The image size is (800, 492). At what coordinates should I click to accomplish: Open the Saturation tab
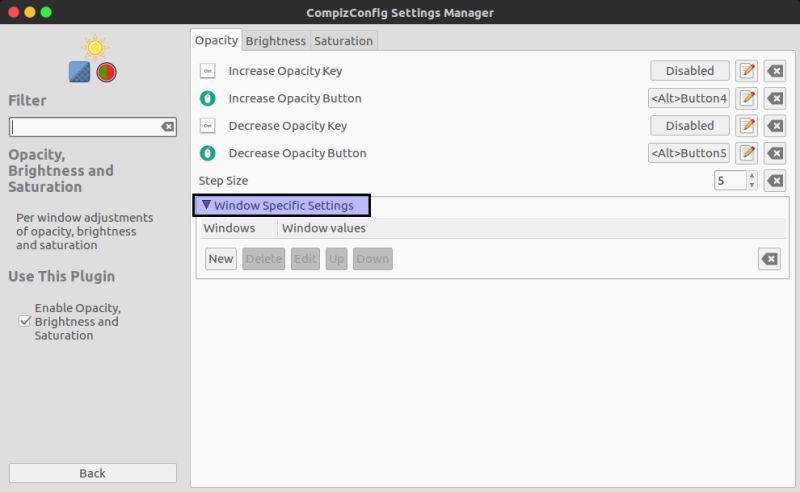343,41
